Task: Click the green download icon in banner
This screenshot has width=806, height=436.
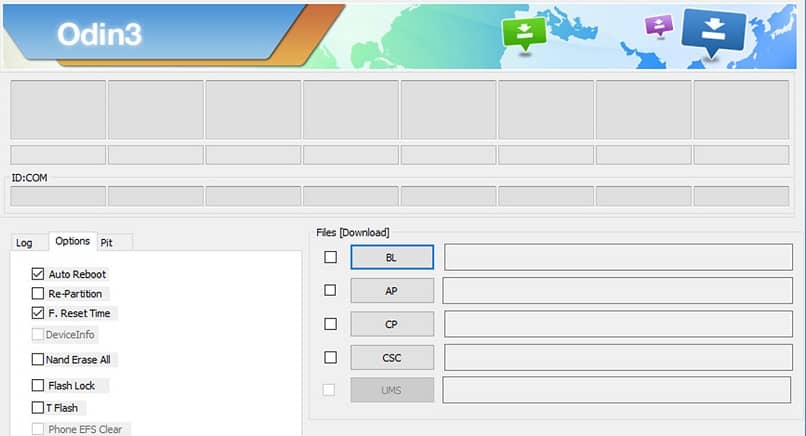Action: 524,34
